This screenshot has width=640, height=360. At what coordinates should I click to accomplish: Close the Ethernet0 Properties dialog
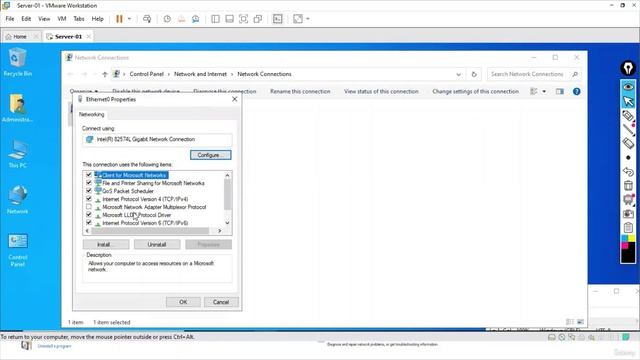point(235,99)
